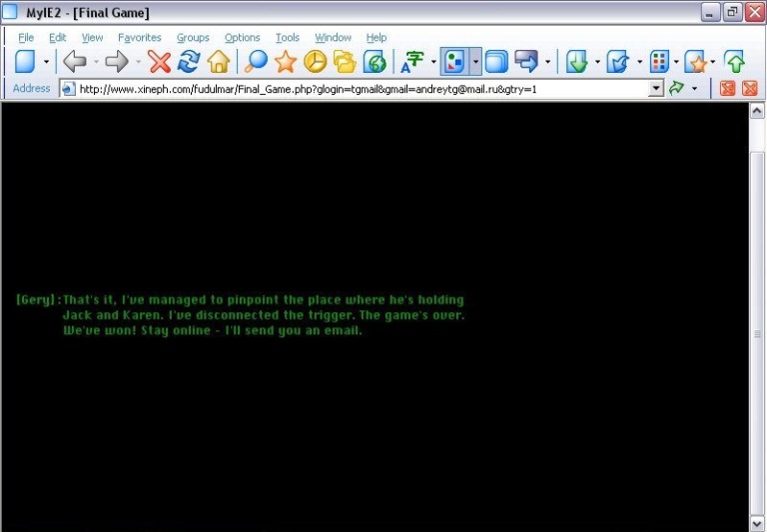Screen dimensions: 767x532
Task: Toggle the highlighted image display button
Action: [454, 62]
